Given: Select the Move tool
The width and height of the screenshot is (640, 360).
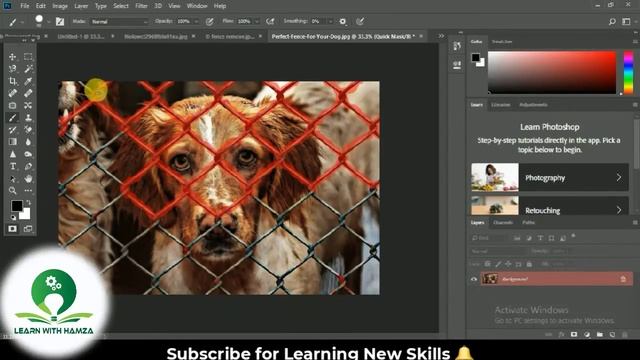Looking at the screenshot, I should (13, 57).
